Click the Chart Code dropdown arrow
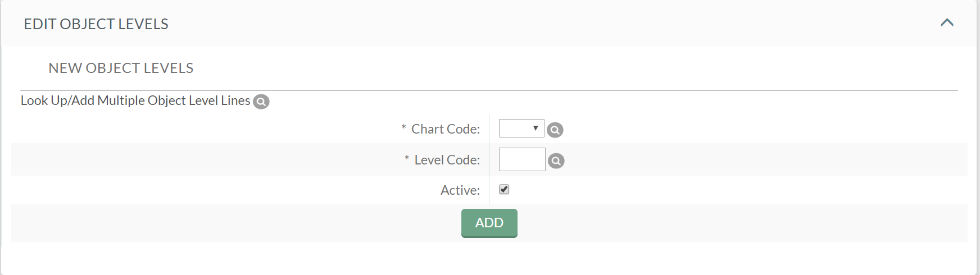This screenshot has width=980, height=275. (536, 129)
